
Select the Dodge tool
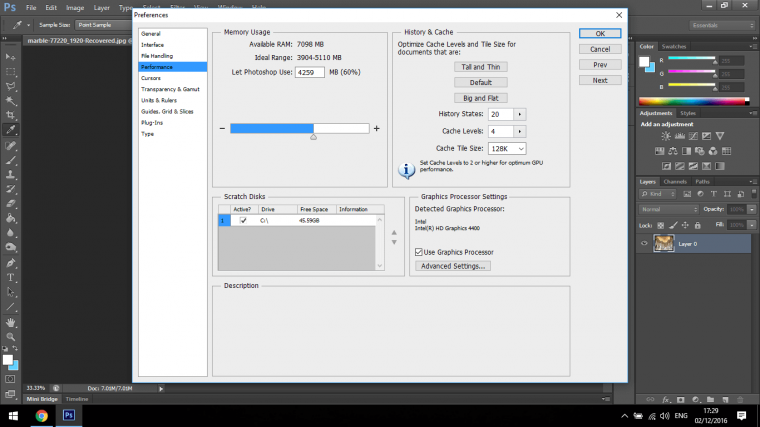(x=10, y=247)
